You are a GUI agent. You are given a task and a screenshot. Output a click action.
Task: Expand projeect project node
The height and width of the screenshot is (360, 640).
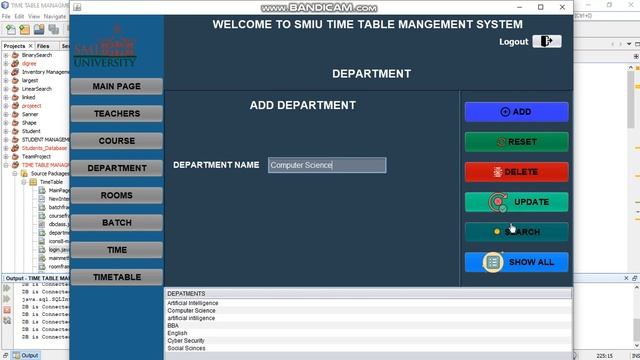(x=6, y=106)
